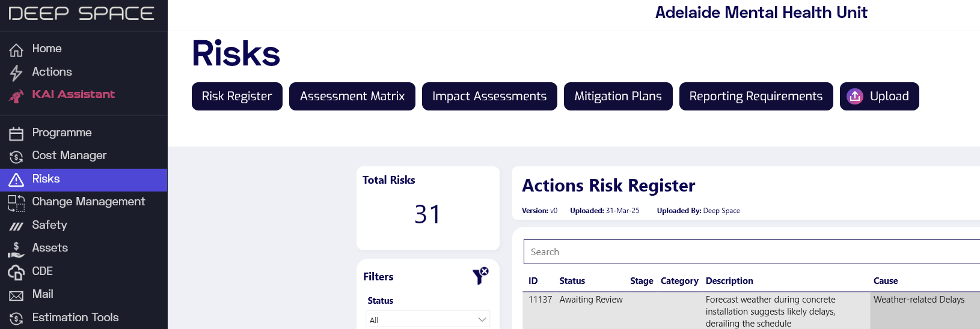Launch KAI Assistant rocket icon
This screenshot has width=980, height=329.
click(16, 95)
